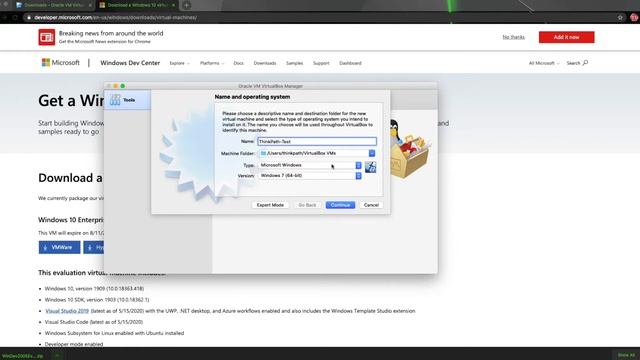Cancel the new virtual machine wizard
640x360 pixels.
pos(371,205)
